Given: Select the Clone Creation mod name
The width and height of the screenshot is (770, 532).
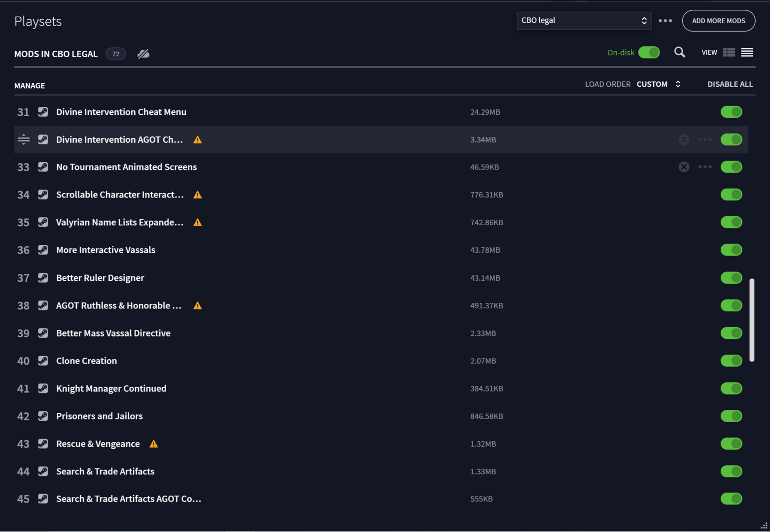Looking at the screenshot, I should pos(86,361).
